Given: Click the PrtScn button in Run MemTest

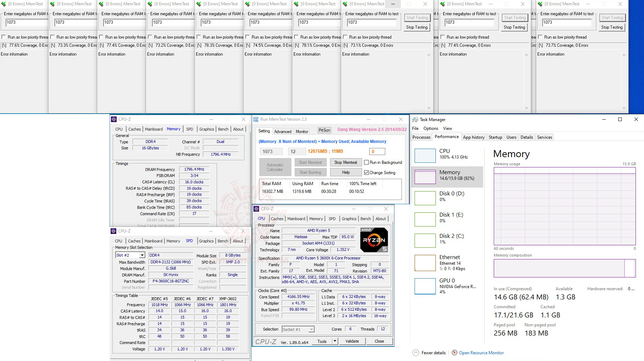Looking at the screenshot, I should pyautogui.click(x=324, y=130).
